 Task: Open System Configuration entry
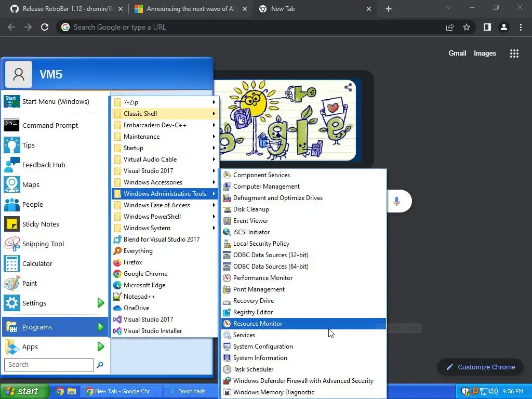pyautogui.click(x=303, y=347)
